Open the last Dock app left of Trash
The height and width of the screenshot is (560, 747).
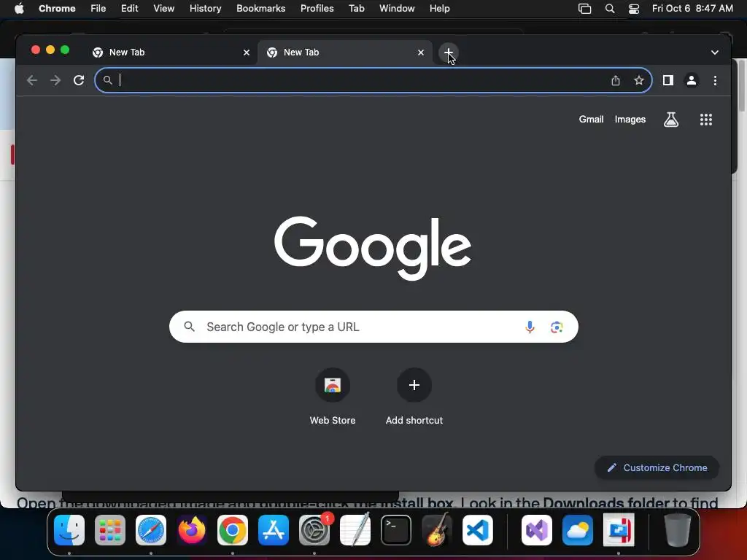coord(619,530)
